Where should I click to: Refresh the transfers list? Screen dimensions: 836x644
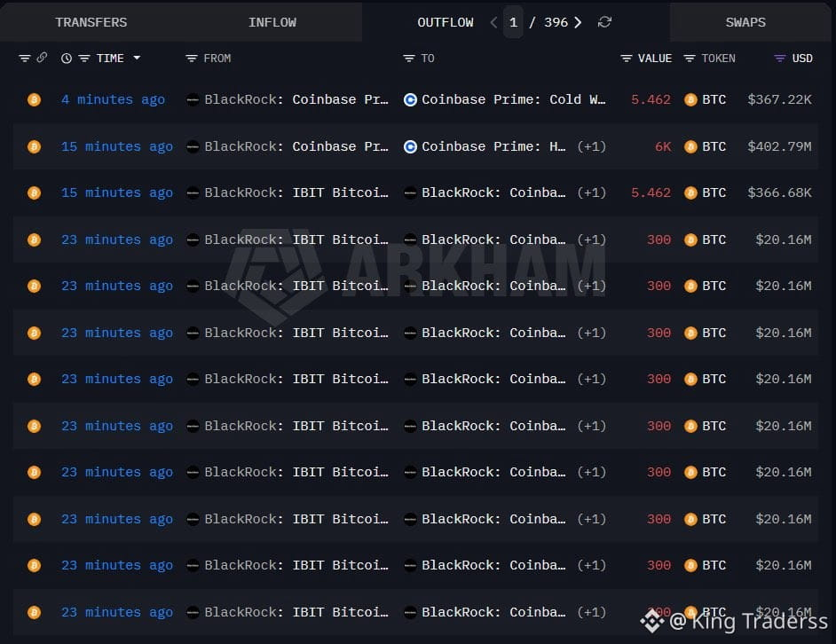pos(604,22)
